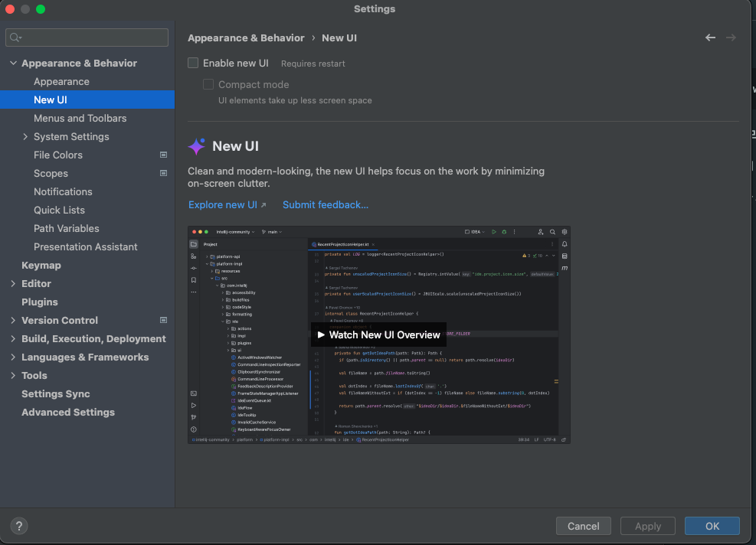Focus the settings search field
The height and width of the screenshot is (545, 756).
87,37
